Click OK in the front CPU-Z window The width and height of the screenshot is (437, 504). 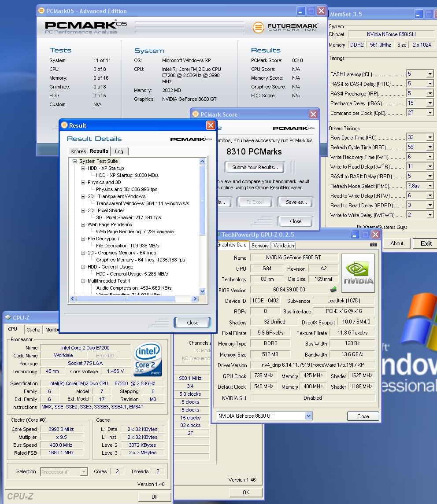pyautogui.click(x=155, y=497)
